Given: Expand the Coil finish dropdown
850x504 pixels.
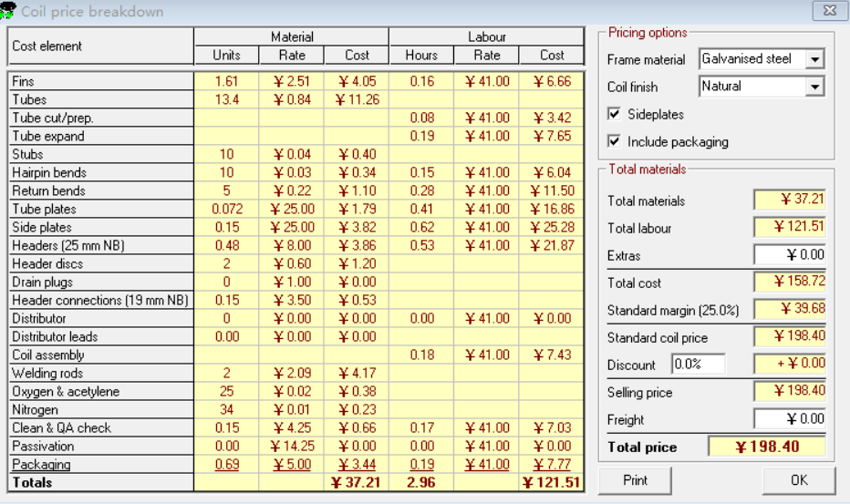Looking at the screenshot, I should [814, 87].
